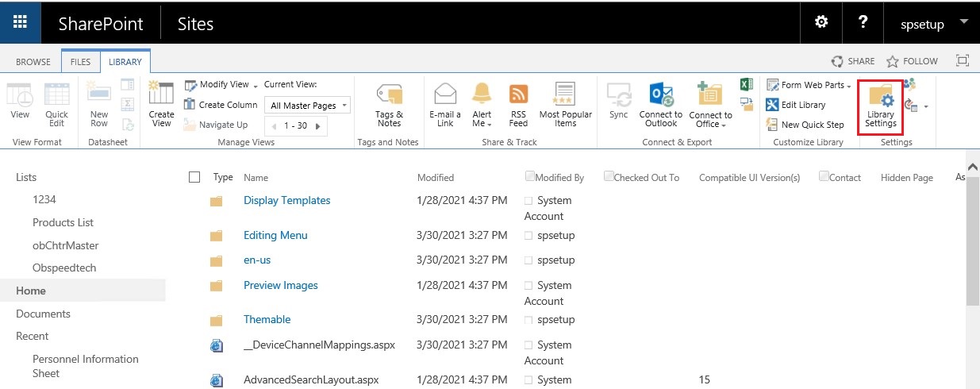Open the Editing Menu folder
Screen dimensions: 980x389
tap(275, 235)
